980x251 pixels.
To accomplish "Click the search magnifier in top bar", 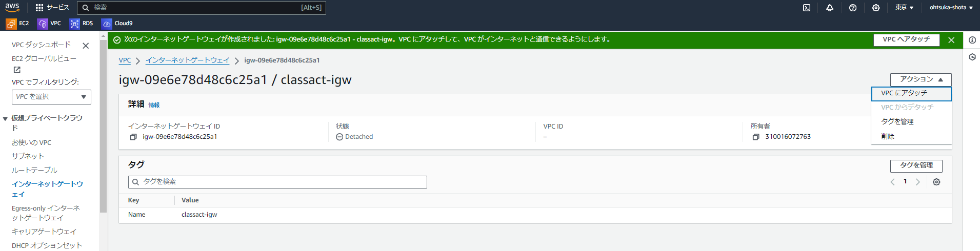I will click(86, 8).
